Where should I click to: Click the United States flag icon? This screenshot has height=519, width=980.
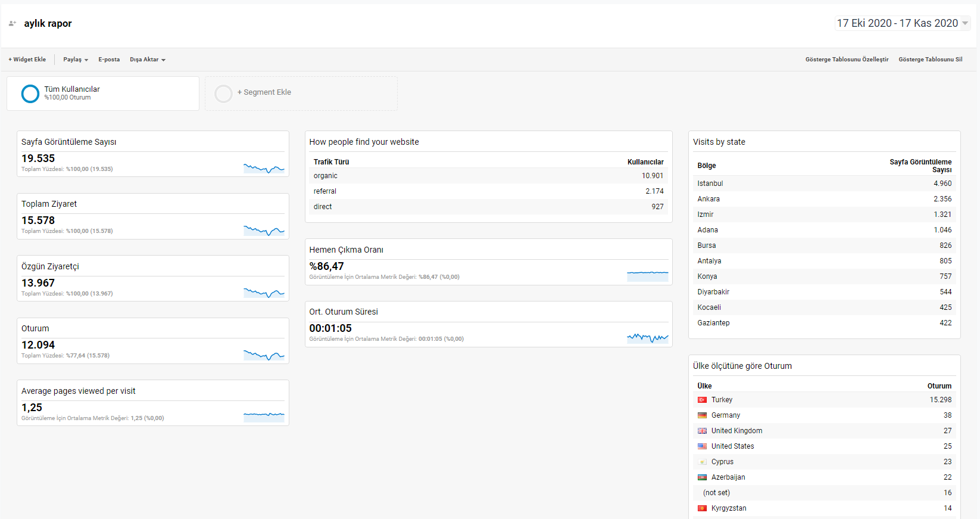703,446
